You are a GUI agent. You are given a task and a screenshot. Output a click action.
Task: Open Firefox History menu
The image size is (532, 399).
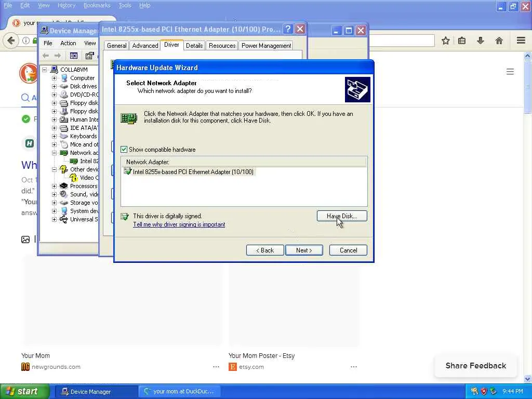[x=66, y=5]
